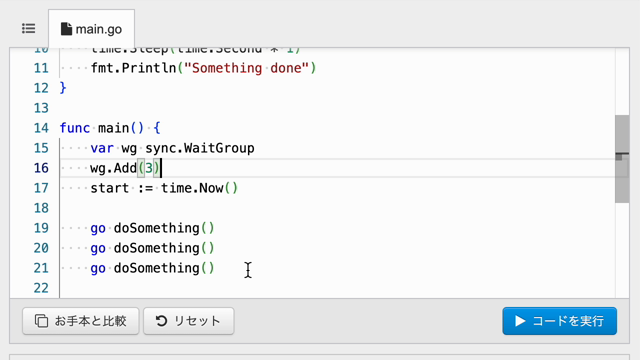640x360 pixels.
Task: Click the copy icon on compare button
Action: point(41,321)
